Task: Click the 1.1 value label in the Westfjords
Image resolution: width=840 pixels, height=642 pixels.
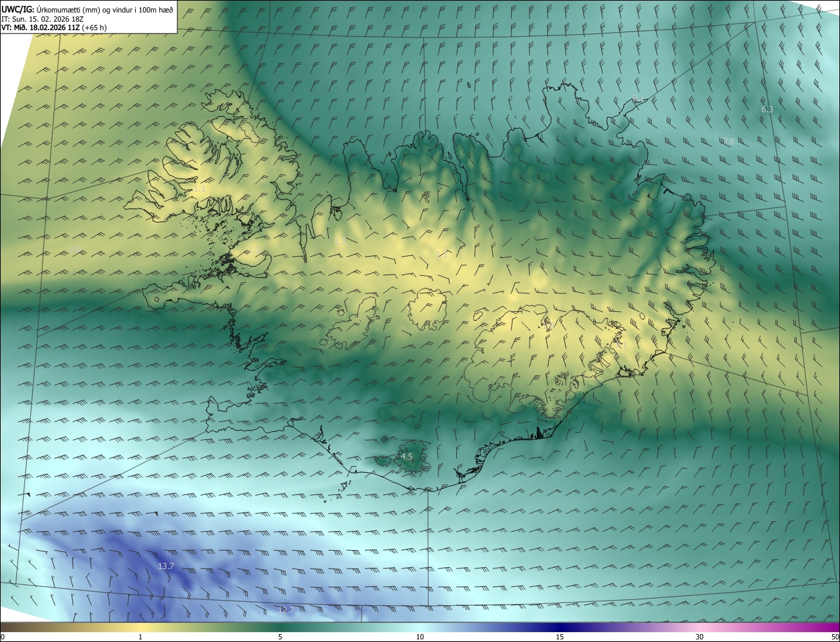Action: click(x=199, y=188)
